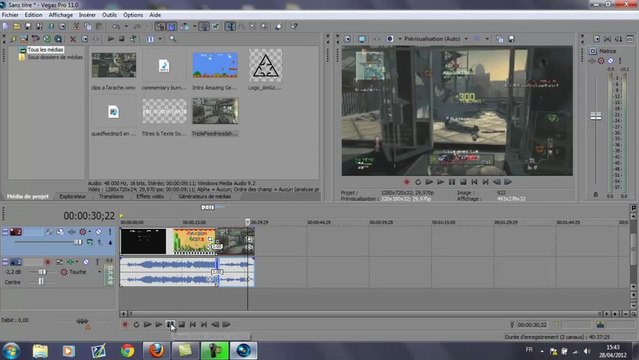639x360 pixels.
Task: Select Sous-dossiers de médias folder
Action: point(55,57)
